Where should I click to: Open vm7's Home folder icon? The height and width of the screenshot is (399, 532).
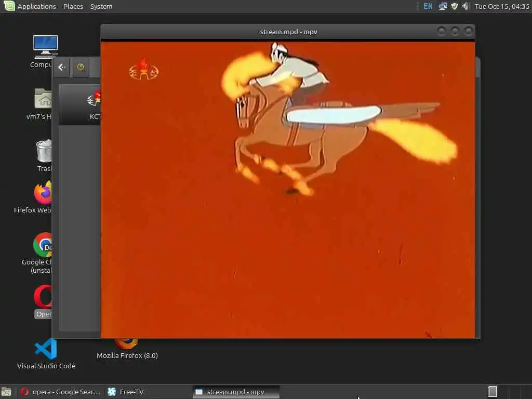pyautogui.click(x=43, y=98)
